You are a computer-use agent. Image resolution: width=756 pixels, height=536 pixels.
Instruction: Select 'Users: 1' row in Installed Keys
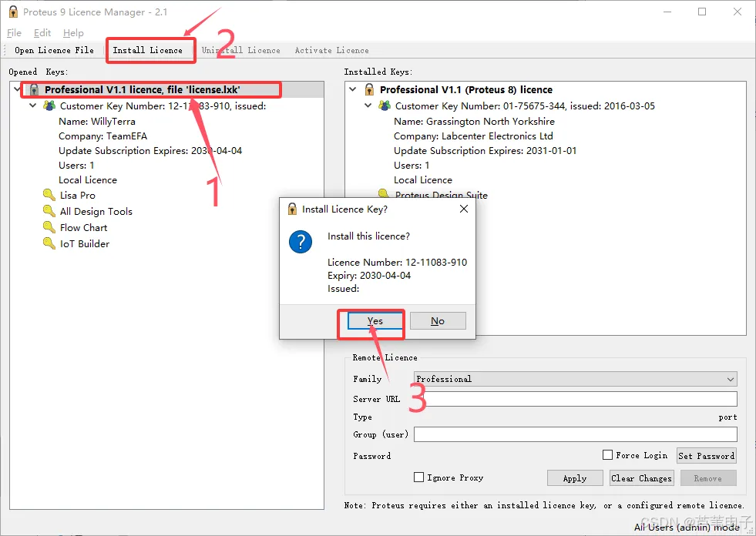412,166
